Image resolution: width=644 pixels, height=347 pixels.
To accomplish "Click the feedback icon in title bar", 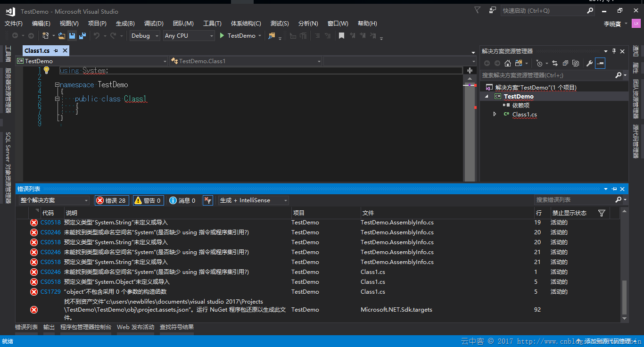I will [493, 10].
